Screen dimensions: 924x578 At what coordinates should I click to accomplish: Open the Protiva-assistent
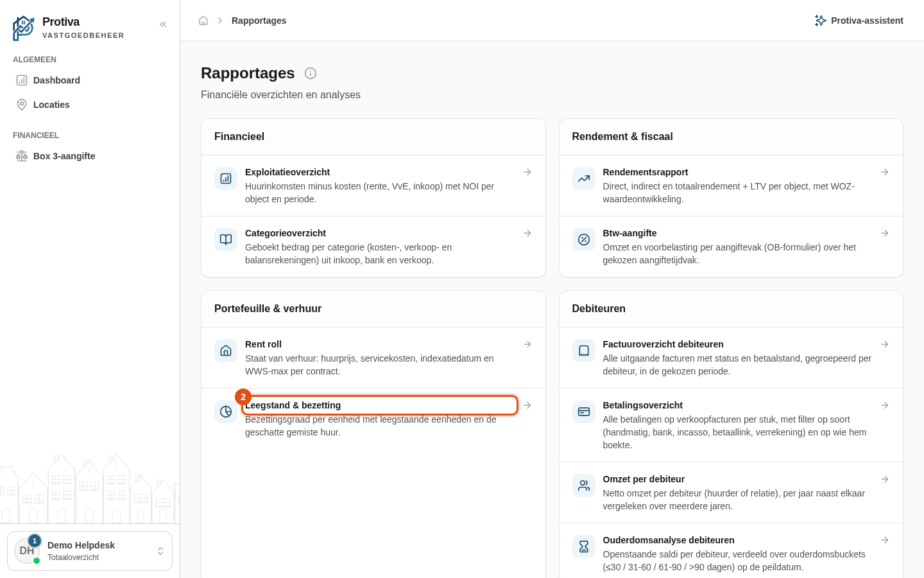[x=859, y=21]
